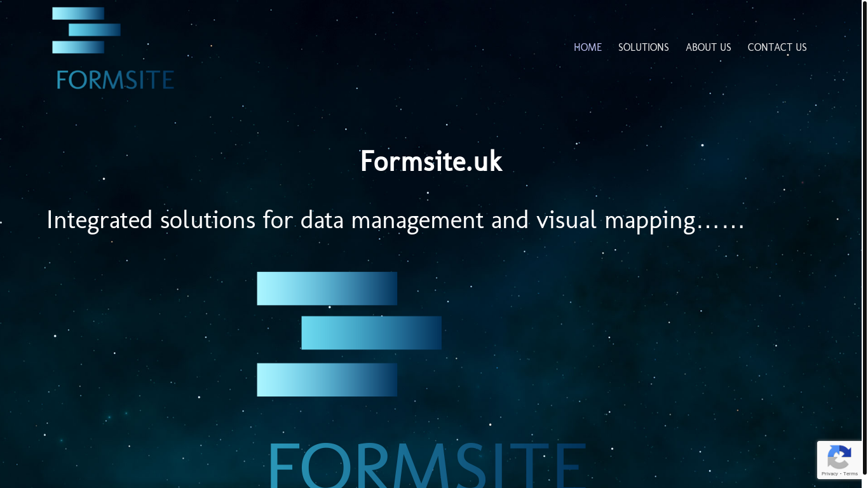Click the reCAPTCHA badge icon
Screen dimensions: 868x488
tap(839, 457)
